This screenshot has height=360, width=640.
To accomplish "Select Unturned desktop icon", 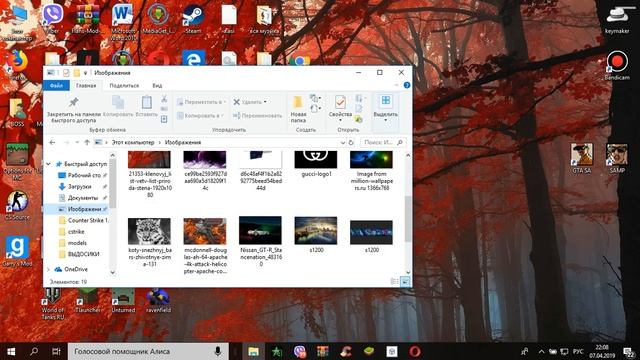I will (123, 300).
